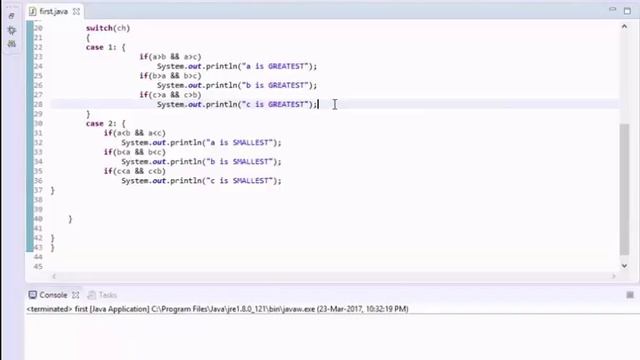The height and width of the screenshot is (360, 640).
Task: Click the editor scroll down arrow
Action: 624,266
